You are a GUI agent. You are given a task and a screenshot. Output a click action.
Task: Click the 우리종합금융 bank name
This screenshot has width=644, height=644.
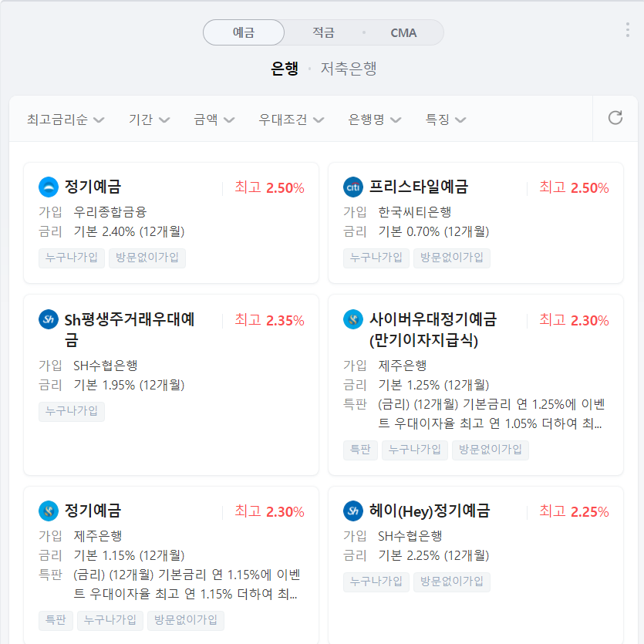[x=110, y=212]
